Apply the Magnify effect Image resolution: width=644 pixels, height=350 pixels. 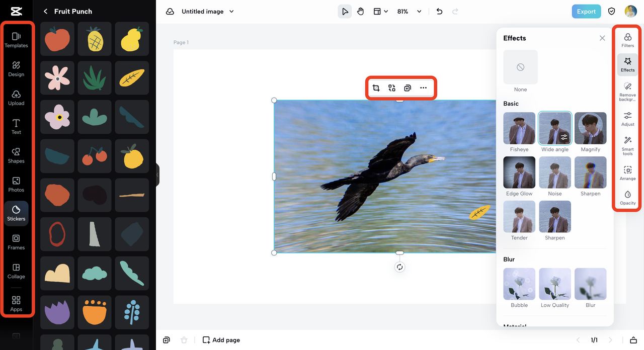pos(590,128)
